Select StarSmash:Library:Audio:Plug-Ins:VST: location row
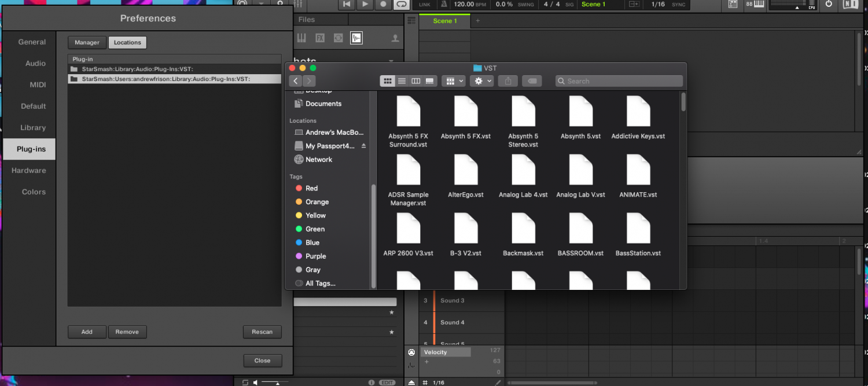 pyautogui.click(x=174, y=69)
